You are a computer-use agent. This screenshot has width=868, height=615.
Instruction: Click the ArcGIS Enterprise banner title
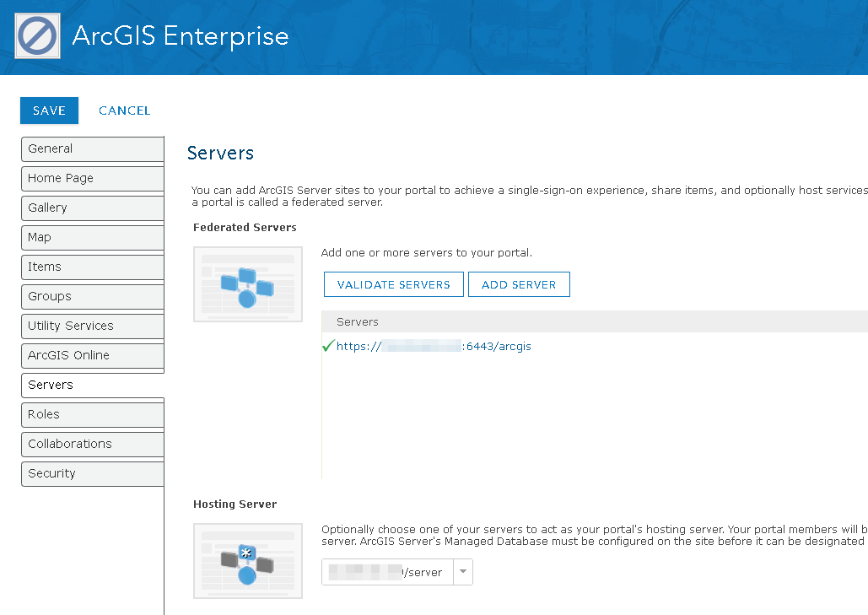pyautogui.click(x=181, y=36)
